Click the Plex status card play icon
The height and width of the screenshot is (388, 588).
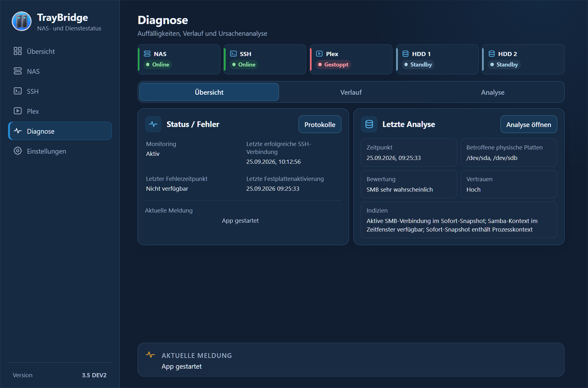click(319, 54)
